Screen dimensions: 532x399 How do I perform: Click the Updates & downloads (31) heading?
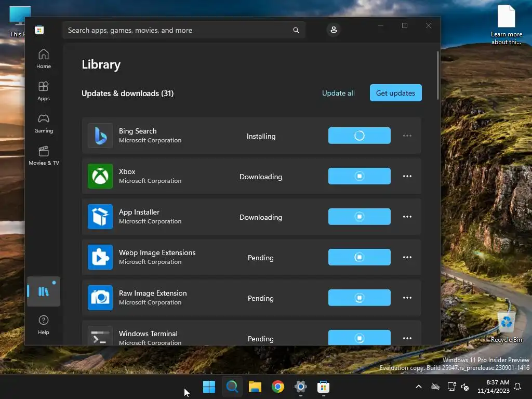(x=128, y=94)
